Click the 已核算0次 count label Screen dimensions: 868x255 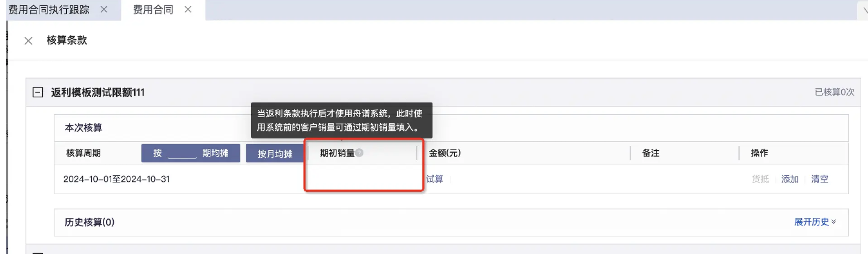834,92
